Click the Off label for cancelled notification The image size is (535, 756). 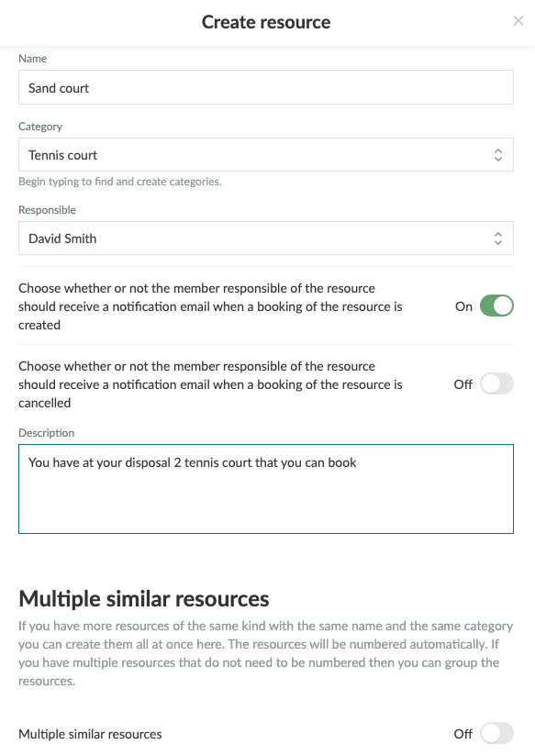point(463,384)
